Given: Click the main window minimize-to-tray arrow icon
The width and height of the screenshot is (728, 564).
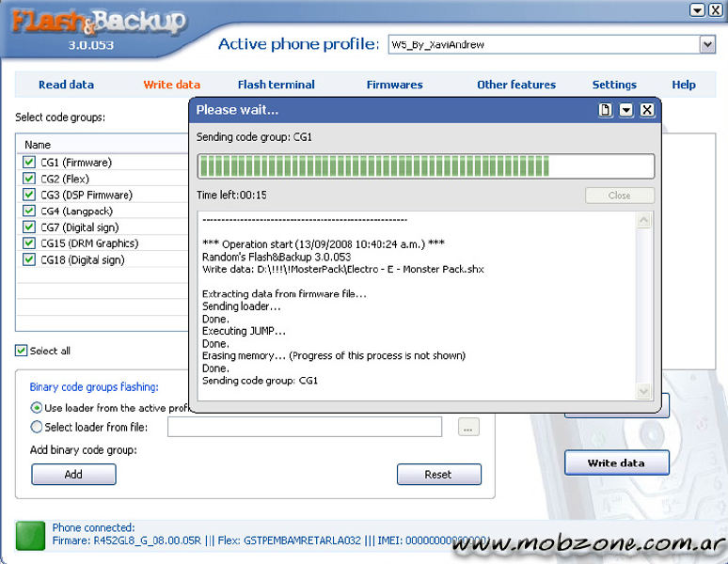Looking at the screenshot, I should [x=697, y=10].
